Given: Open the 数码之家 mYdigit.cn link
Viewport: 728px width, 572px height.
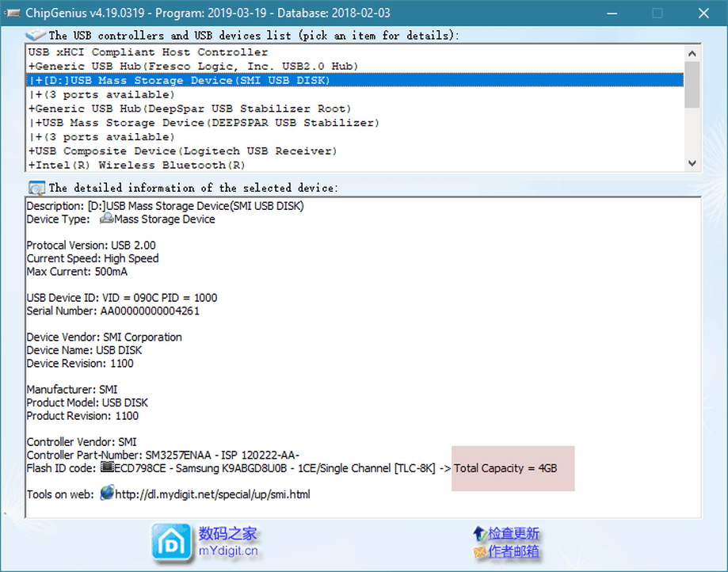Looking at the screenshot, I should 228,542.
